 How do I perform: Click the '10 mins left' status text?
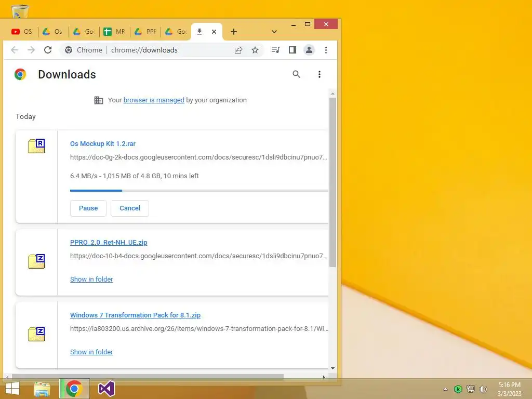click(181, 176)
